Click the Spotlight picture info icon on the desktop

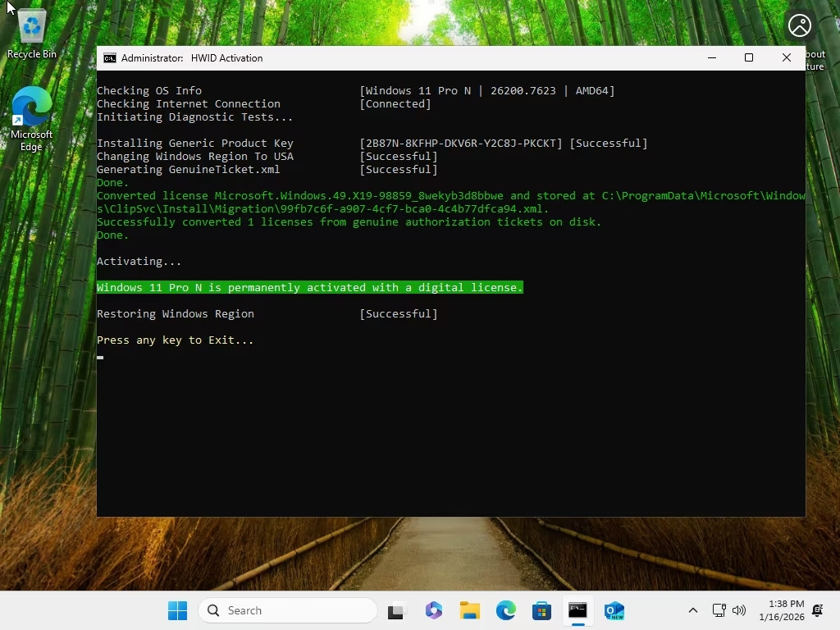tap(799, 25)
